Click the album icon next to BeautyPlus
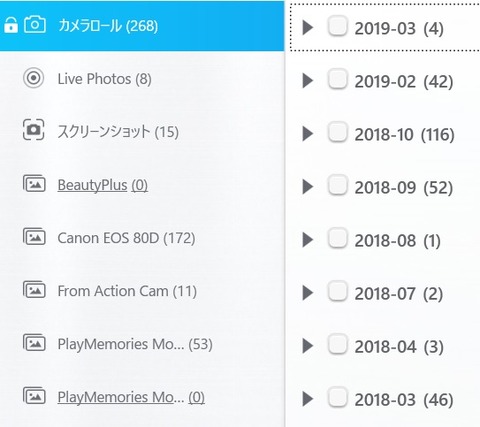The height and width of the screenshot is (427, 480). click(x=34, y=183)
